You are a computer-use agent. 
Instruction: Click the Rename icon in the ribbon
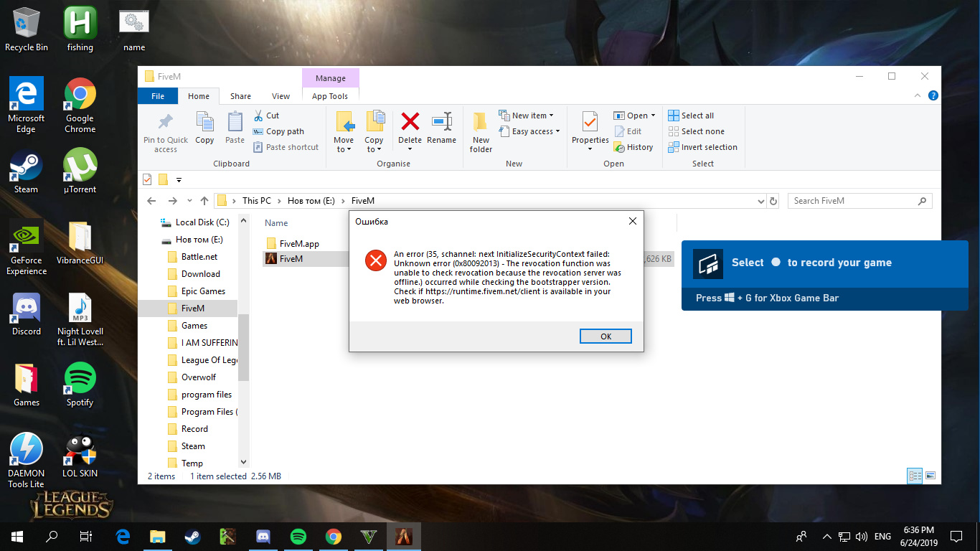441,122
